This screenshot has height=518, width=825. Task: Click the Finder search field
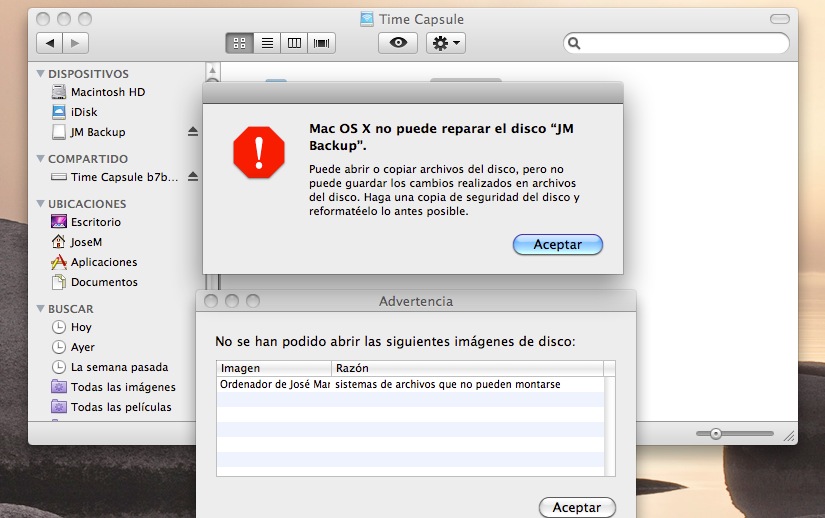tap(676, 43)
